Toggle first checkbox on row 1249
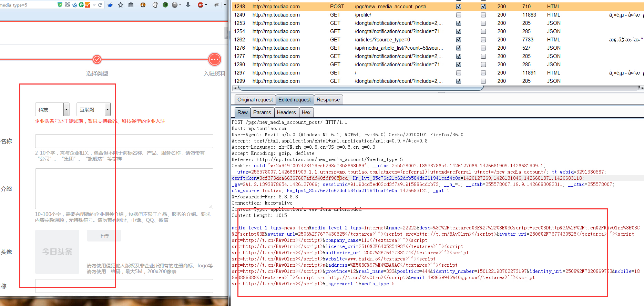This screenshot has width=644, height=306. pos(459,15)
